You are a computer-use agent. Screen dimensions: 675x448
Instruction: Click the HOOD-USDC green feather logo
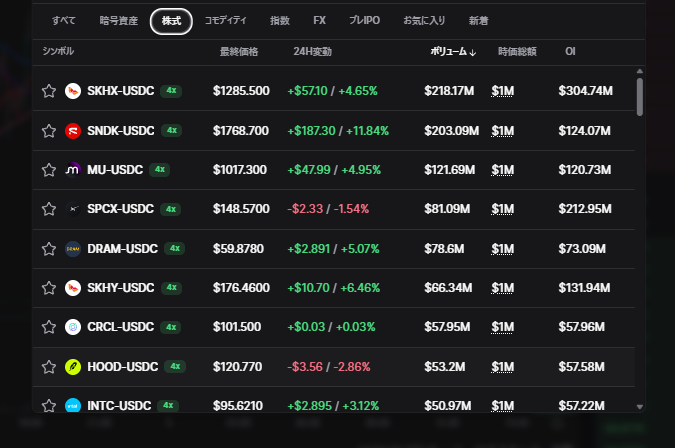73,367
